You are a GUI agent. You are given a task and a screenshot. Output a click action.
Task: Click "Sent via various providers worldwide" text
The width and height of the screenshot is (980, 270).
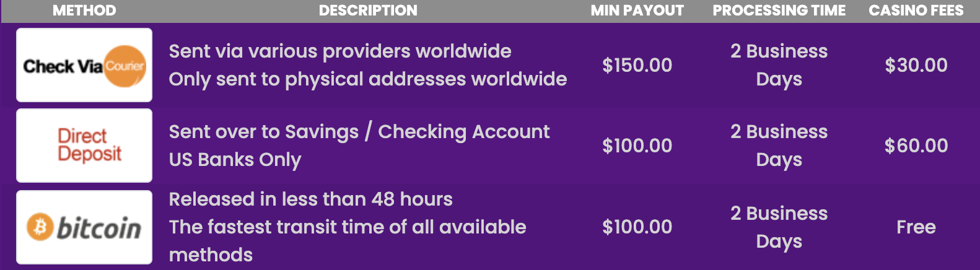pyautogui.click(x=340, y=51)
